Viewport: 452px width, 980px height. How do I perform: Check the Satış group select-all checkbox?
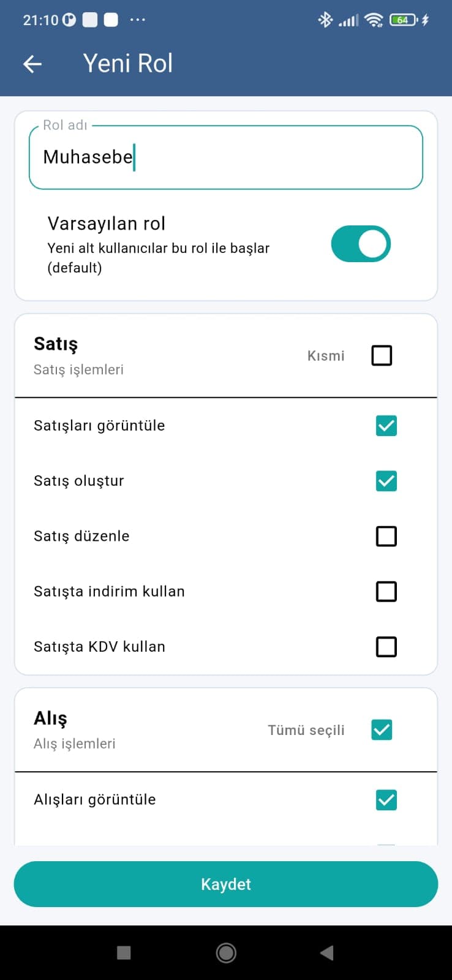pos(382,355)
